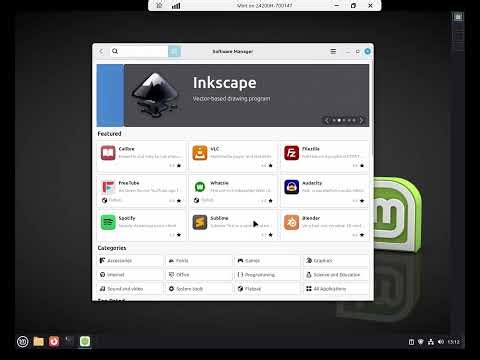Click the search magnifier icon in Software Manager

tap(115, 51)
